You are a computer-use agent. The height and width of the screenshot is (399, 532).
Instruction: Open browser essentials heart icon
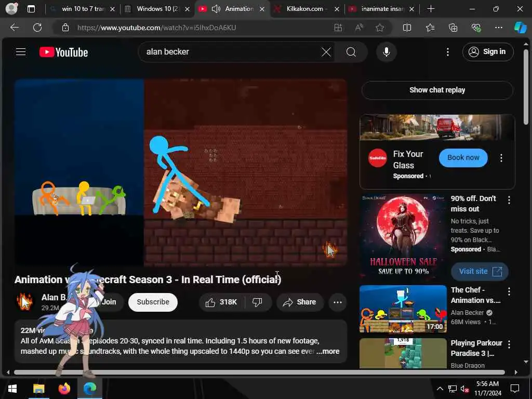pos(476,28)
